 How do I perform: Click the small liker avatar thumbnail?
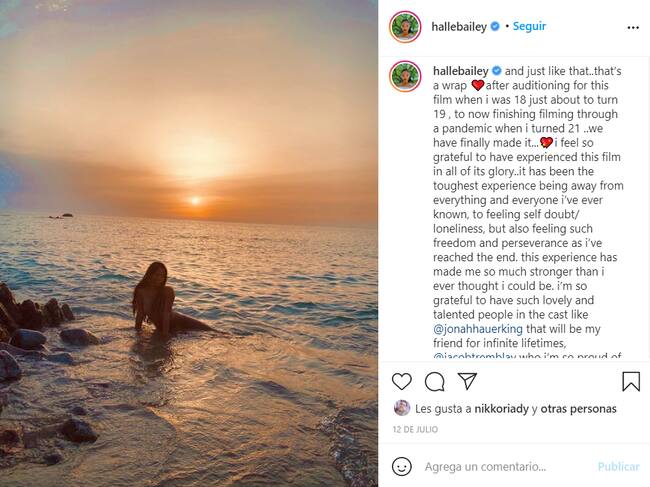coord(402,408)
